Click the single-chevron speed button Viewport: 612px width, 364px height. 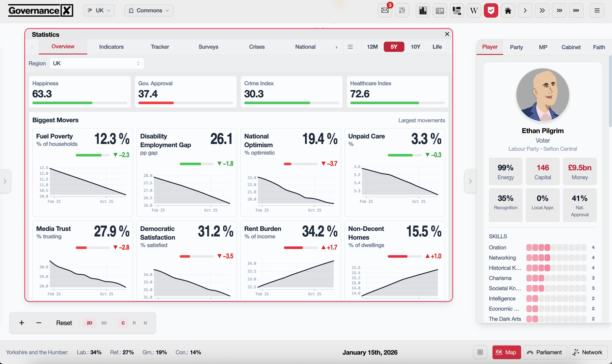click(x=525, y=10)
